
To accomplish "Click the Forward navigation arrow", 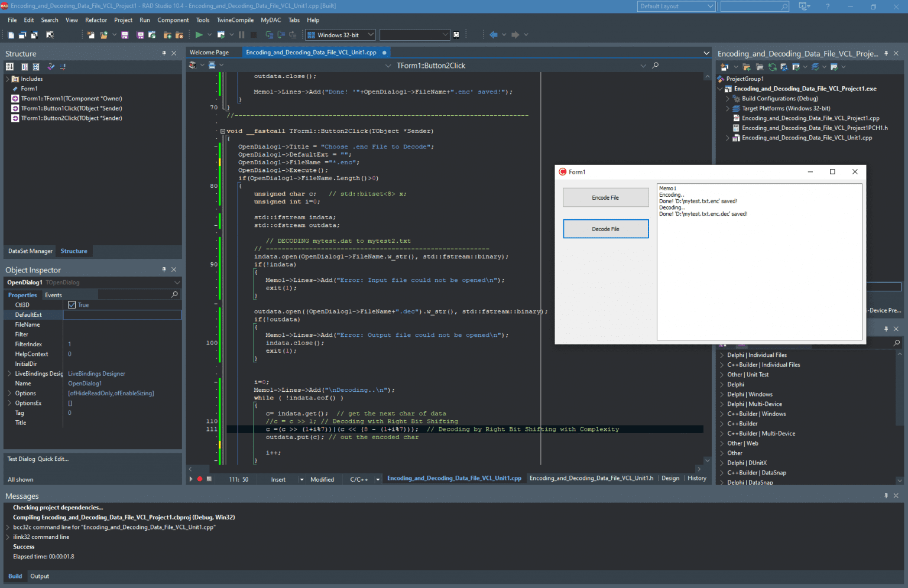I will pos(515,35).
